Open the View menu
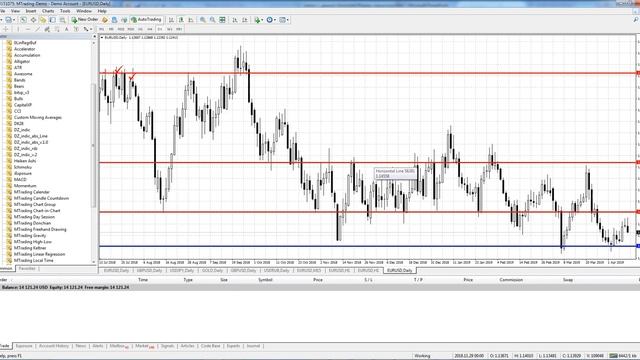Image resolution: width=640 pixels, height=360 pixels. pos(15,11)
